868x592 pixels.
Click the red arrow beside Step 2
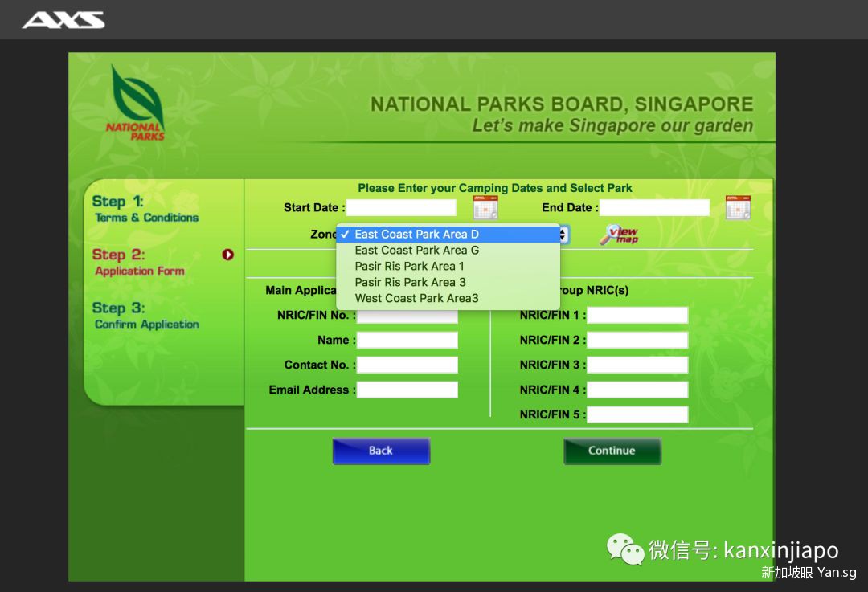pos(227,255)
